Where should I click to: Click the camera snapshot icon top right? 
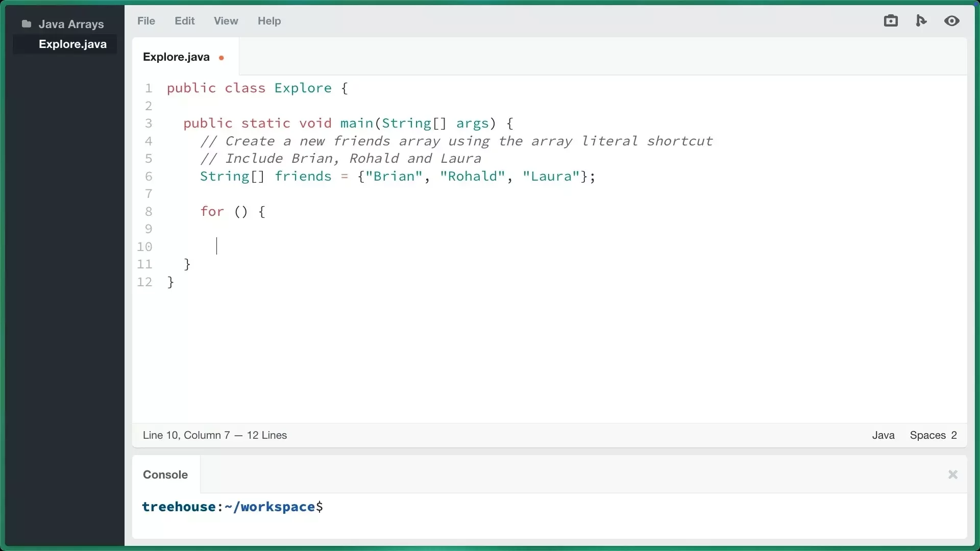click(x=890, y=21)
